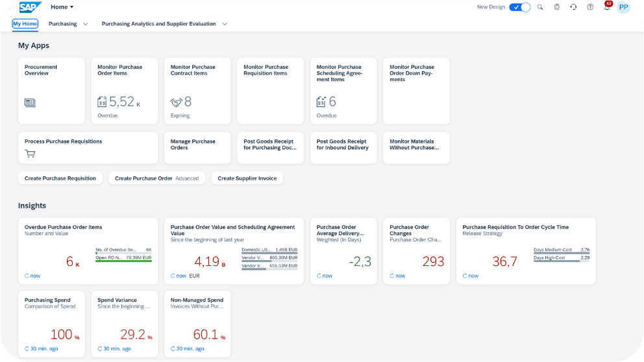
Task: Click the handshake icon on Purchase Contract Items
Action: point(176,103)
